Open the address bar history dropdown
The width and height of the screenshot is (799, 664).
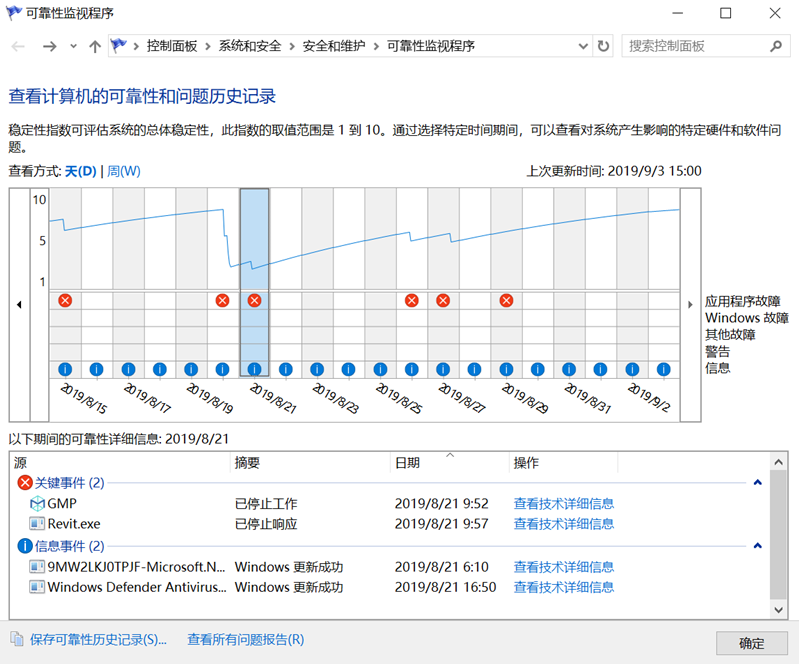(x=583, y=46)
